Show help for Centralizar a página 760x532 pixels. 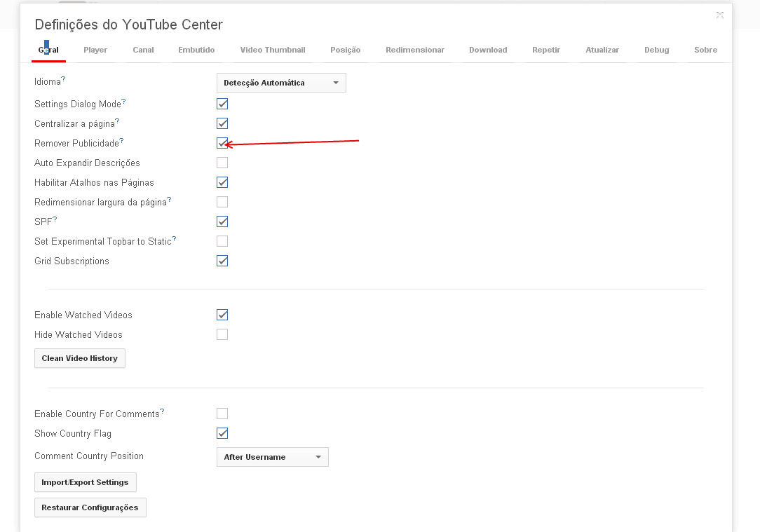click(x=117, y=121)
